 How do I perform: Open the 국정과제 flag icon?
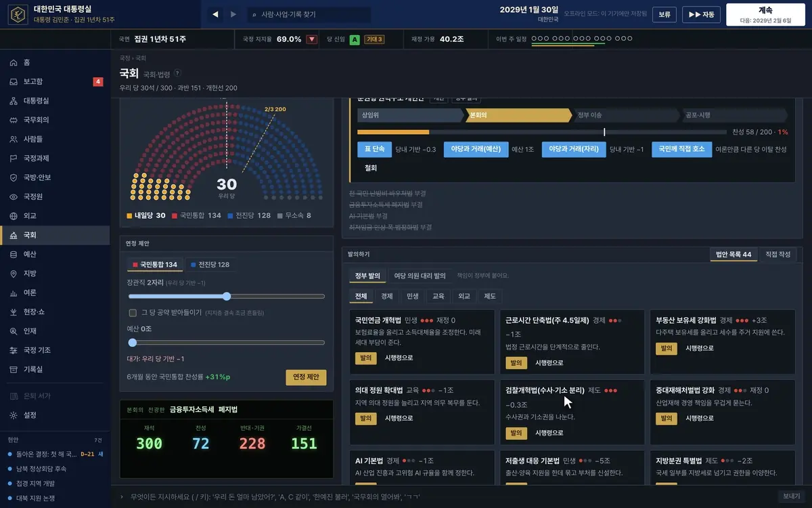pyautogui.click(x=14, y=158)
